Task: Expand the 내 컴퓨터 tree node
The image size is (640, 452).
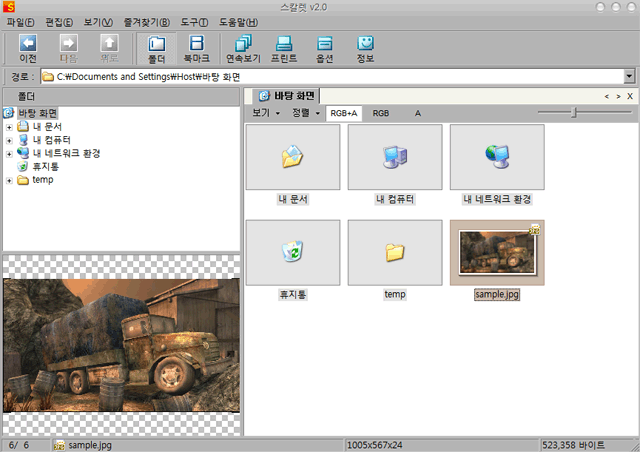Action: [9, 140]
